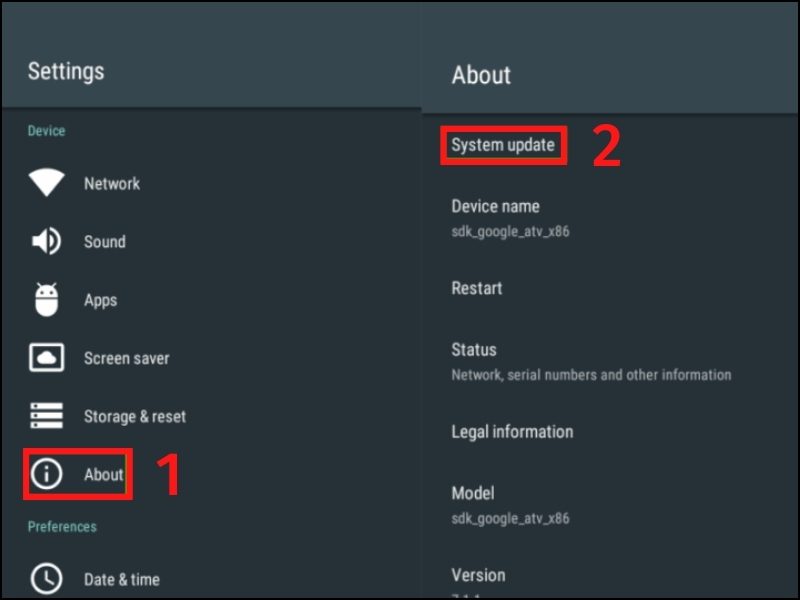Image resolution: width=800 pixels, height=600 pixels.
Task: Open Date & time under Preferences
Action: tap(122, 578)
